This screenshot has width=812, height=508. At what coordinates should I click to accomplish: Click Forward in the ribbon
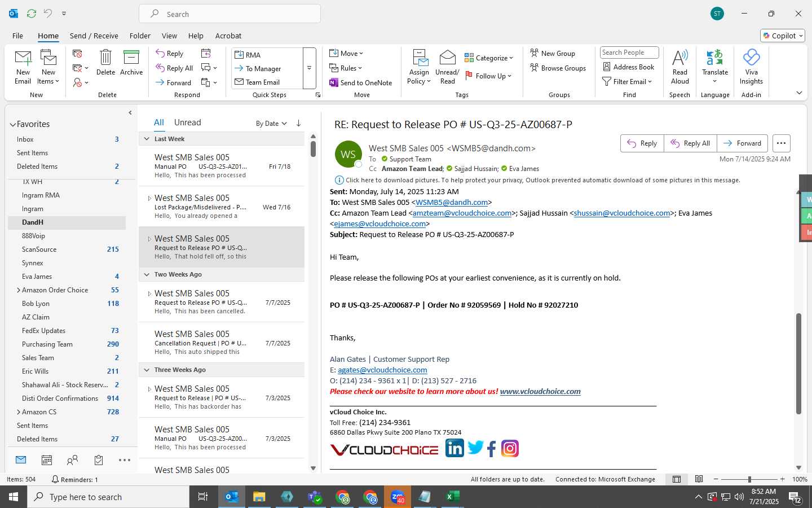coord(174,82)
